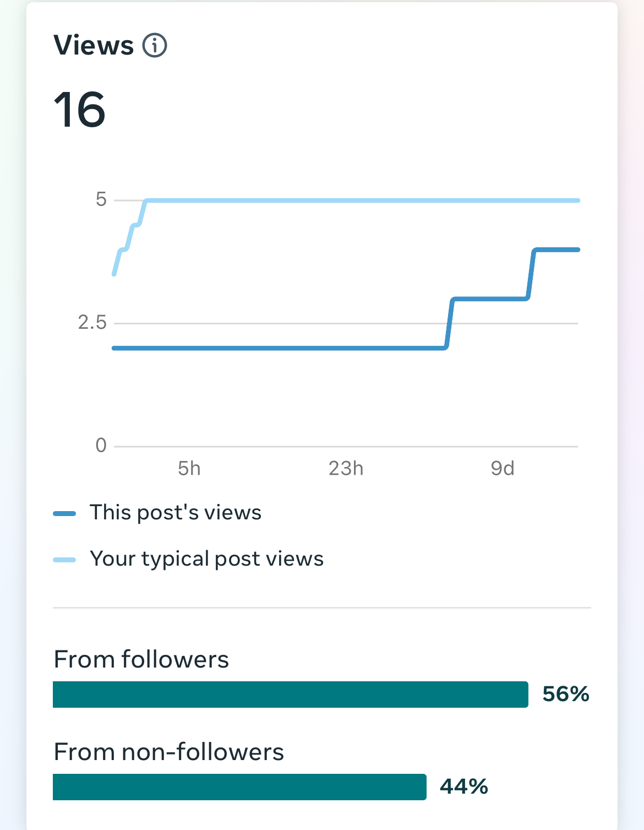Click the total views number 16

tap(79, 110)
